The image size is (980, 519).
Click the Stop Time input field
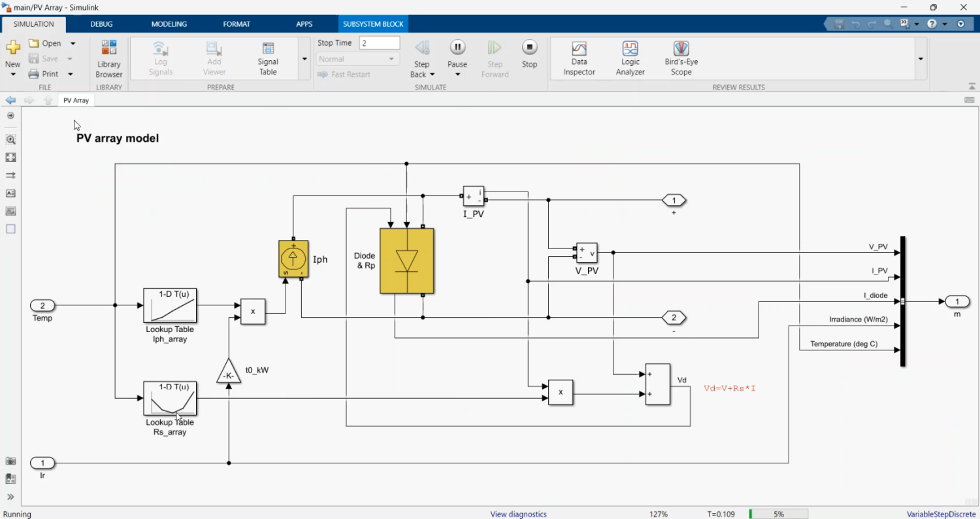[x=380, y=43]
